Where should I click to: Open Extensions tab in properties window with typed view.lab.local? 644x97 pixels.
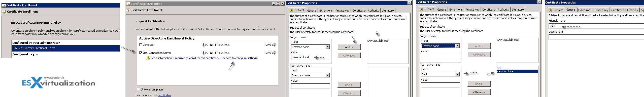pyautogui.click(x=326, y=11)
